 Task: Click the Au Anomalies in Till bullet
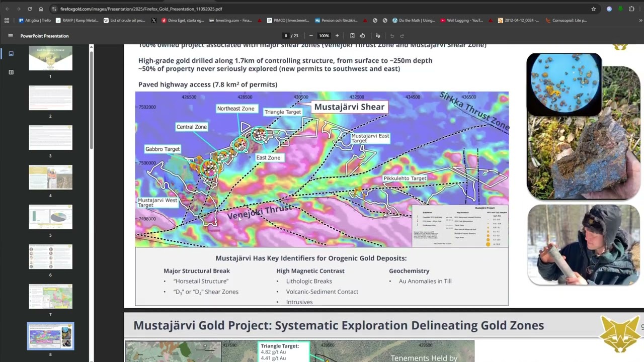click(x=425, y=281)
